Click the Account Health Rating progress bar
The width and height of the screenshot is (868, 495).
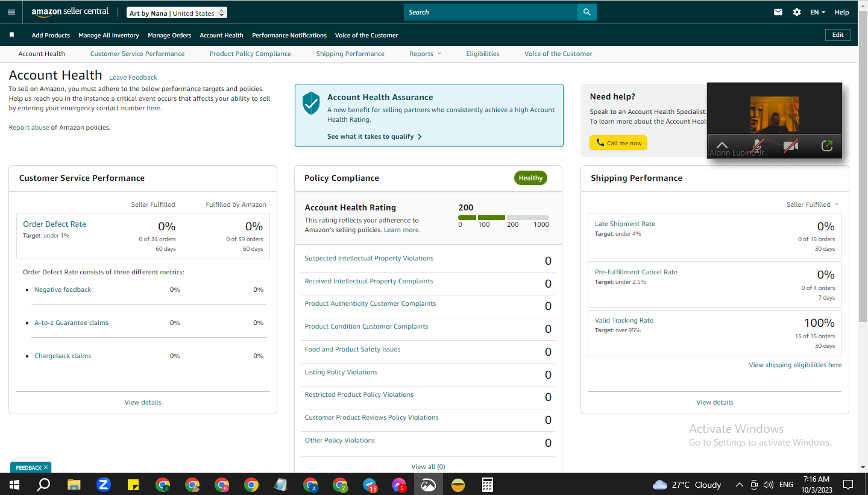pos(503,218)
